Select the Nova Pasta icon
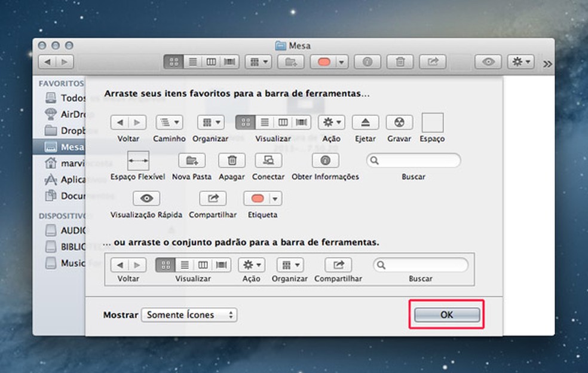 (x=192, y=161)
